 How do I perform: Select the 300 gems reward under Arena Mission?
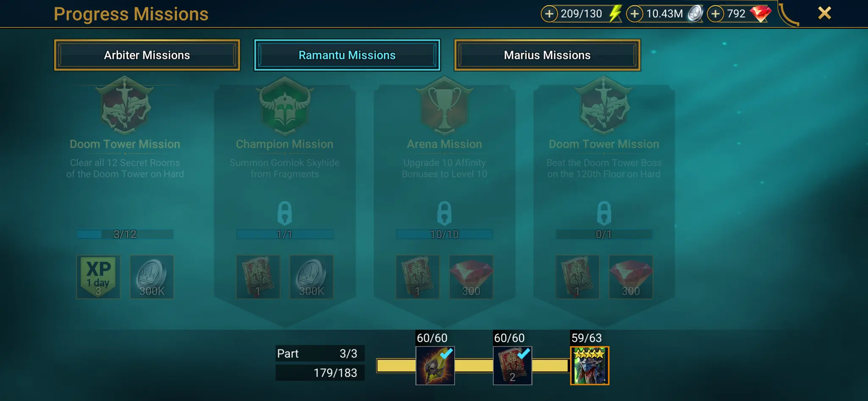coord(471,277)
